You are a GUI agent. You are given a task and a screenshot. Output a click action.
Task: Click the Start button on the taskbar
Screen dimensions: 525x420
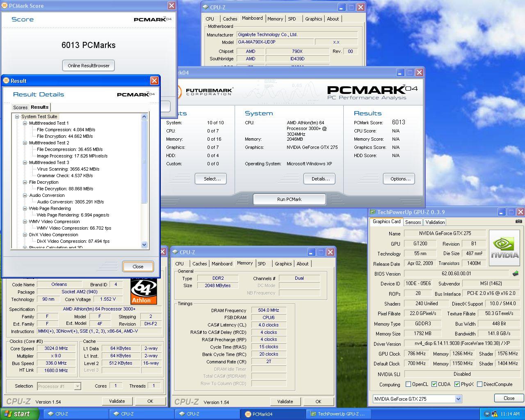(19, 414)
